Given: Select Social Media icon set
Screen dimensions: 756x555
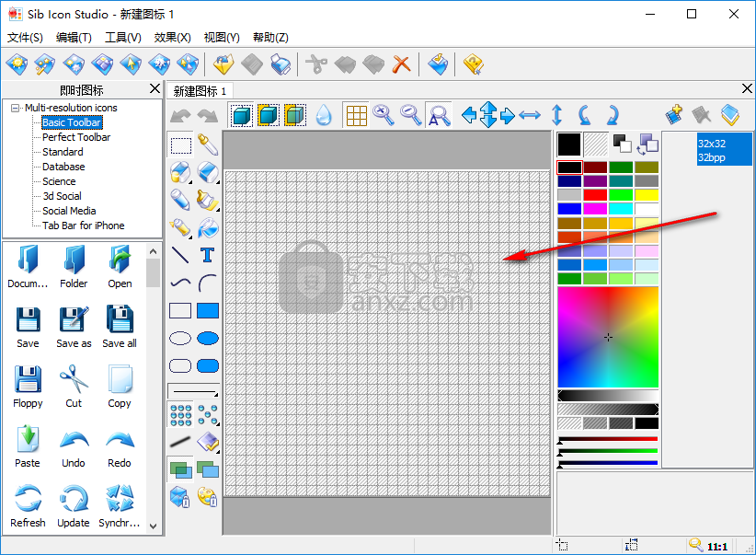Looking at the screenshot, I should pos(69,211).
